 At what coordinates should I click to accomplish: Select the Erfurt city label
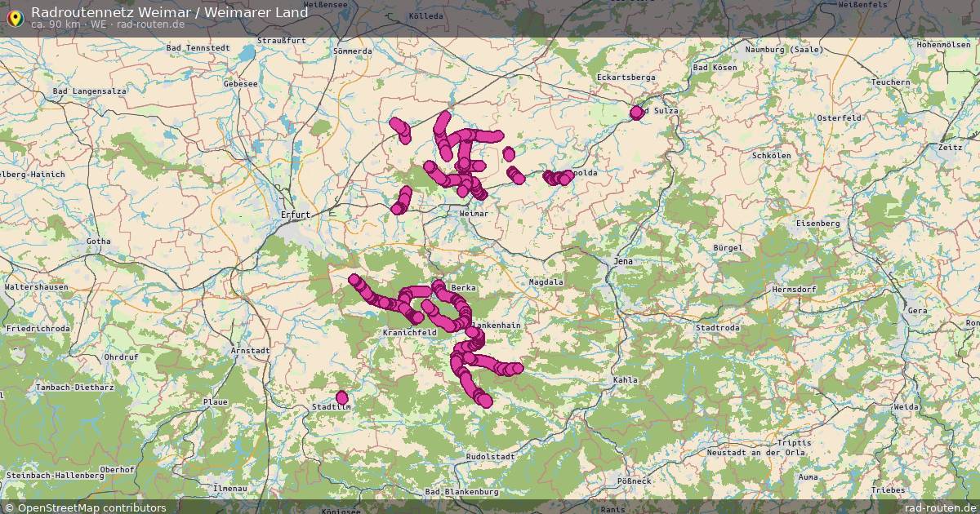pos(294,215)
